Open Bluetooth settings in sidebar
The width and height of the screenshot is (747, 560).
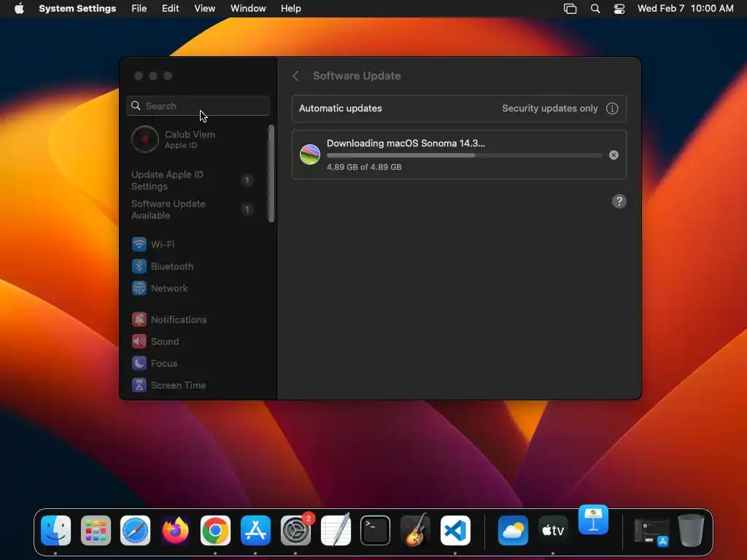pyautogui.click(x=163, y=266)
